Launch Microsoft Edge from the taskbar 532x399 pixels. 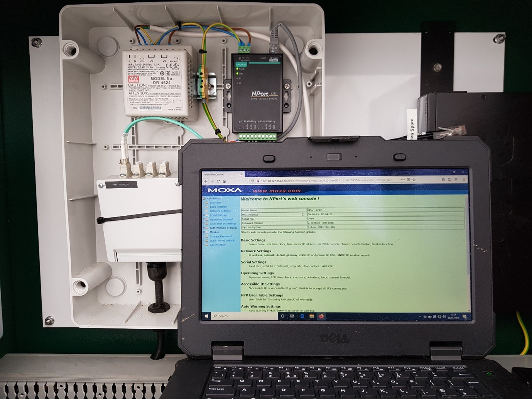coord(302,316)
